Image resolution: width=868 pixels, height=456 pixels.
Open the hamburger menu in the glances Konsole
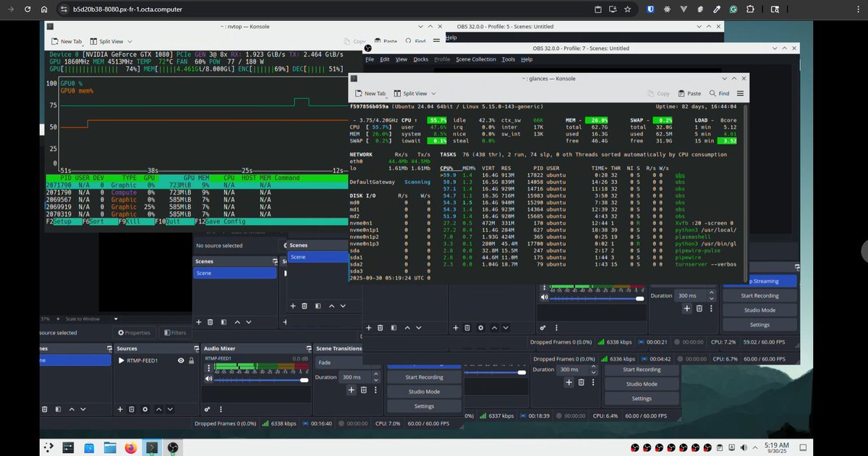[740, 93]
